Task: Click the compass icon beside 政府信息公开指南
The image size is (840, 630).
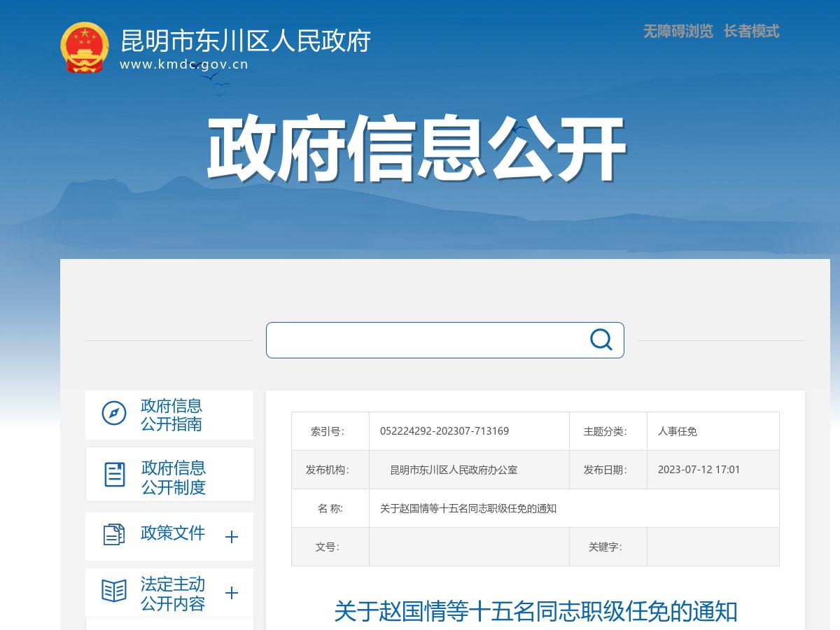Action: pyautogui.click(x=114, y=413)
